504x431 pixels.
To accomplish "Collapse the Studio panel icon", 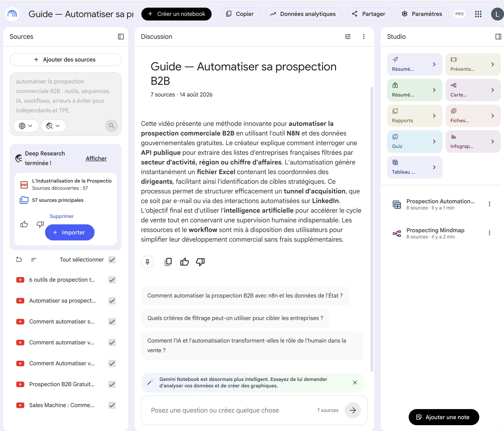I will [498, 37].
